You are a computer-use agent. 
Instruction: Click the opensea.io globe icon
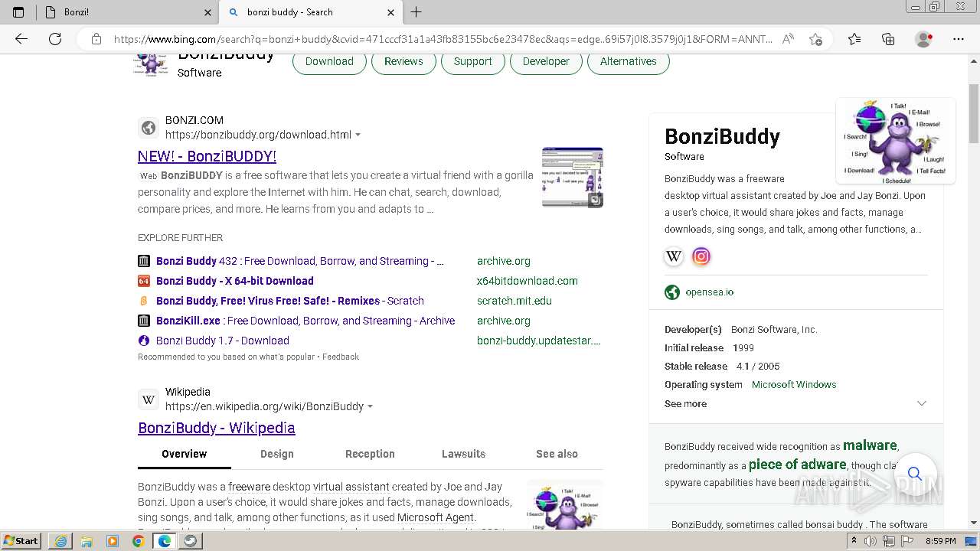(x=672, y=292)
